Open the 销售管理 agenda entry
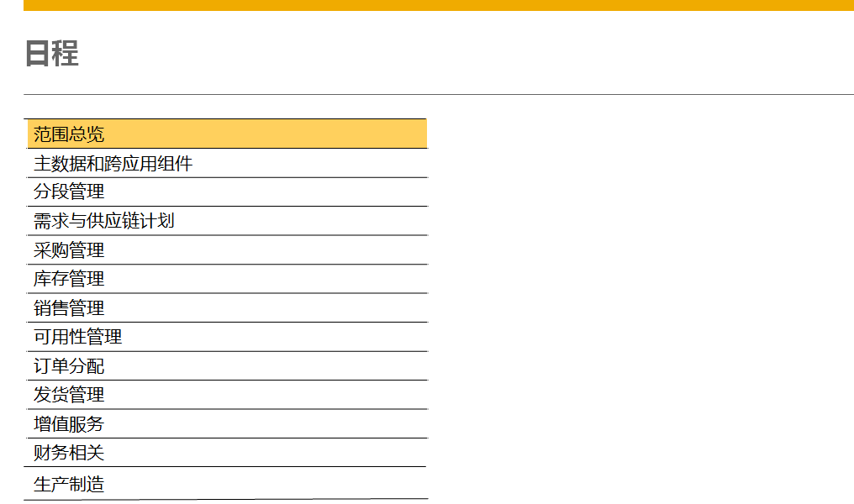The height and width of the screenshot is (504, 854). 227,308
